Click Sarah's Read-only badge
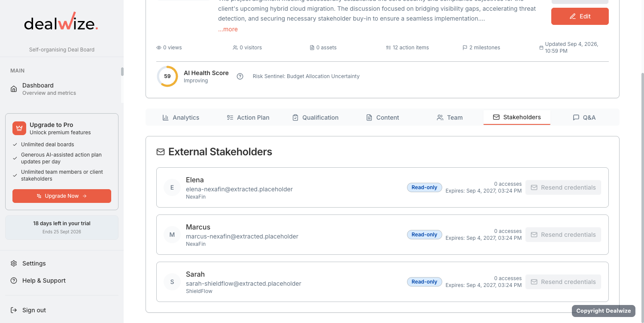Screen dimensions: 644x323 pos(425,282)
